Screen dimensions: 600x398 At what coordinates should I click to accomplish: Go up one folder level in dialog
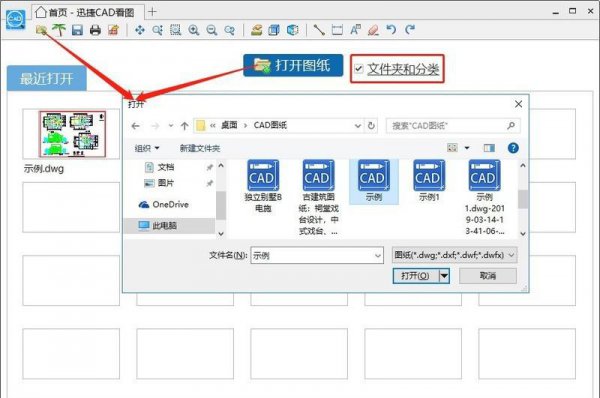[184, 126]
